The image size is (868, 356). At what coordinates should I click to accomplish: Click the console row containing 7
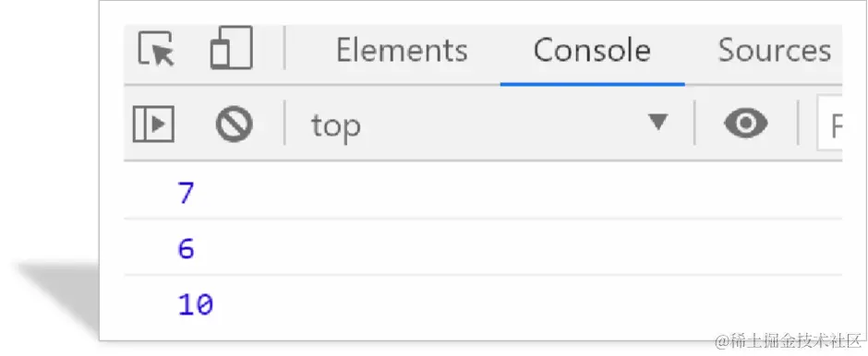(483, 191)
